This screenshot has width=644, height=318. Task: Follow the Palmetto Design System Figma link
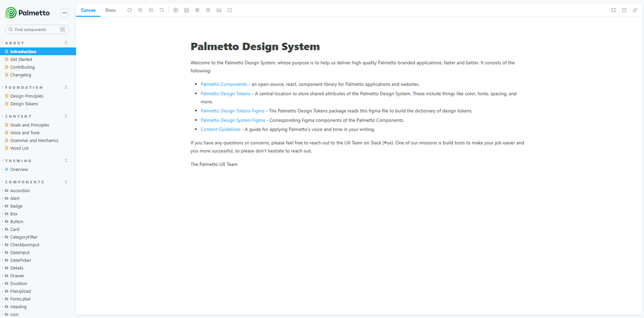pyautogui.click(x=233, y=120)
